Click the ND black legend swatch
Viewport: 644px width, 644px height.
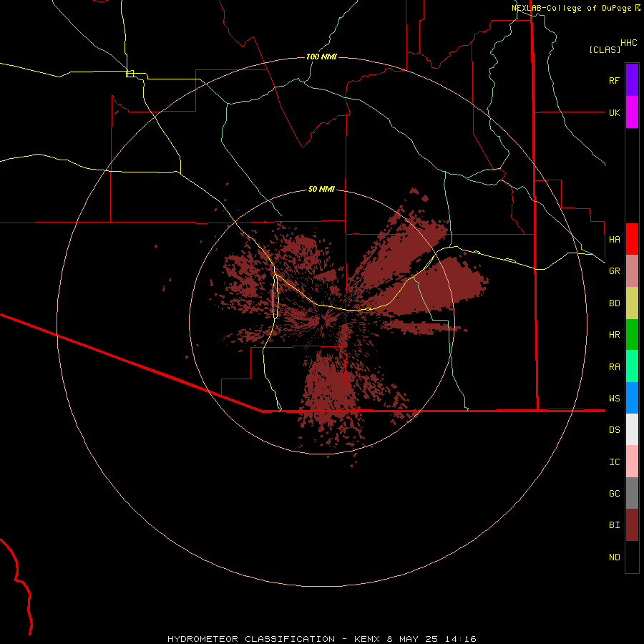tap(632, 557)
